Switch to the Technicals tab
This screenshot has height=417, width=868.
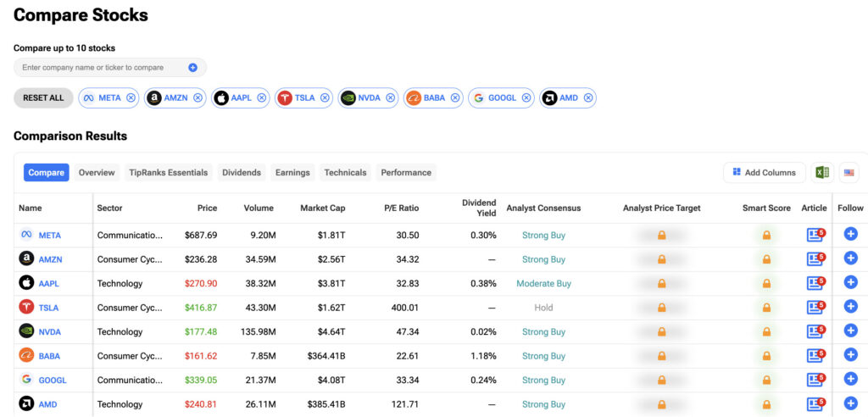tap(346, 172)
